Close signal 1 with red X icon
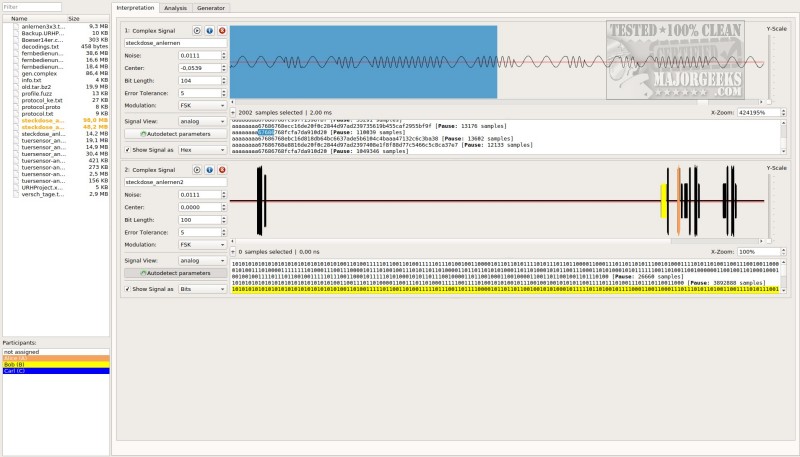 221,31
